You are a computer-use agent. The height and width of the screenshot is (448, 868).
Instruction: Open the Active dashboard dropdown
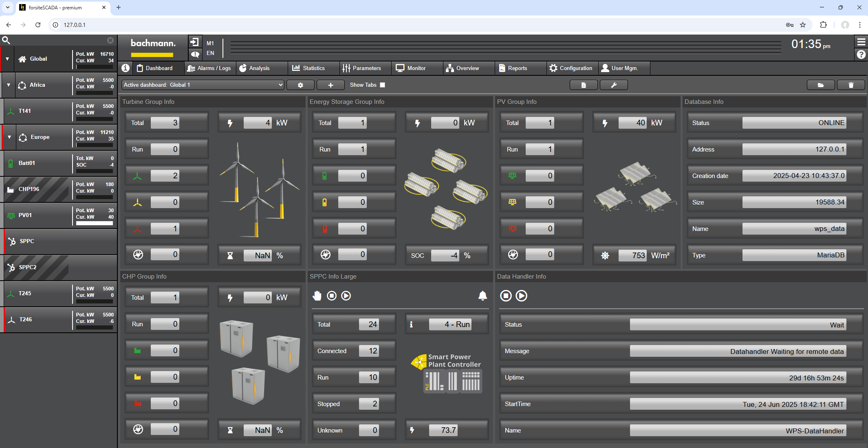203,85
